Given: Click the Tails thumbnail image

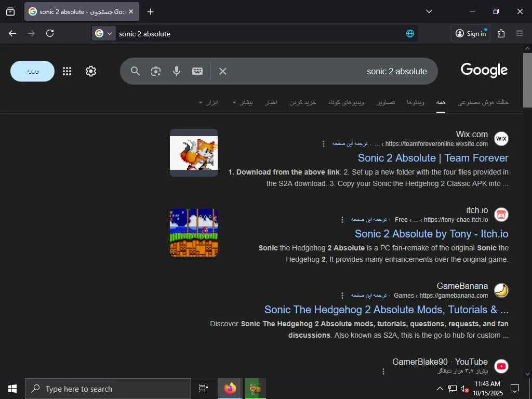Looking at the screenshot, I should coord(194,153).
